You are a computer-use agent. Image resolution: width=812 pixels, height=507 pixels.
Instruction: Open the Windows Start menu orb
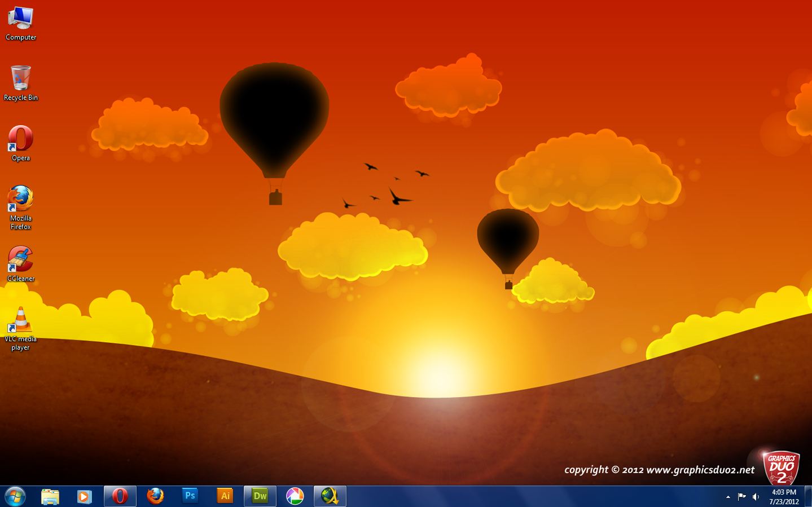15,496
